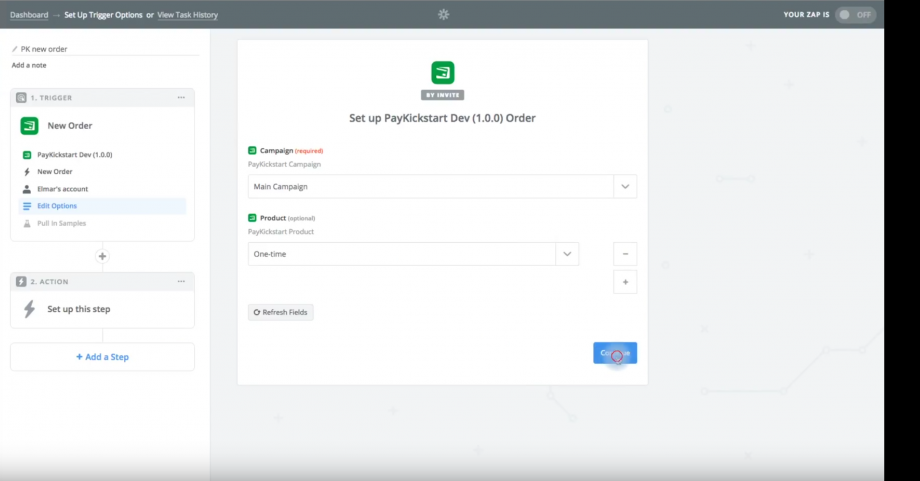Open the Trigger step options menu (three dots)
The width and height of the screenshot is (920, 481).
(181, 97)
